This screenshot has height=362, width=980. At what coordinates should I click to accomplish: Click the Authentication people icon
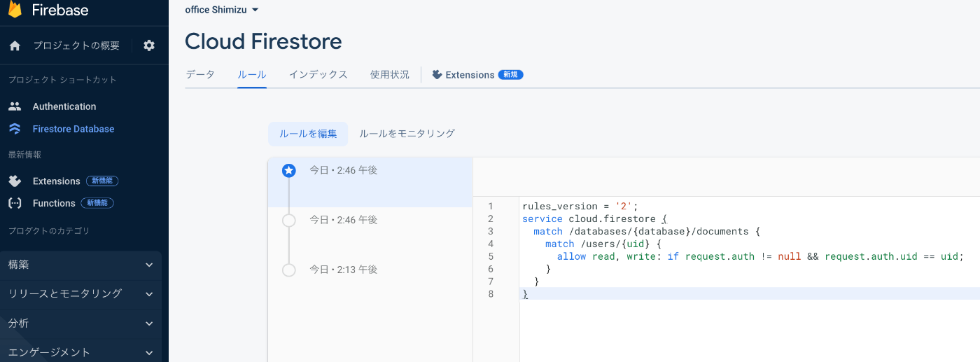pyautogui.click(x=15, y=106)
